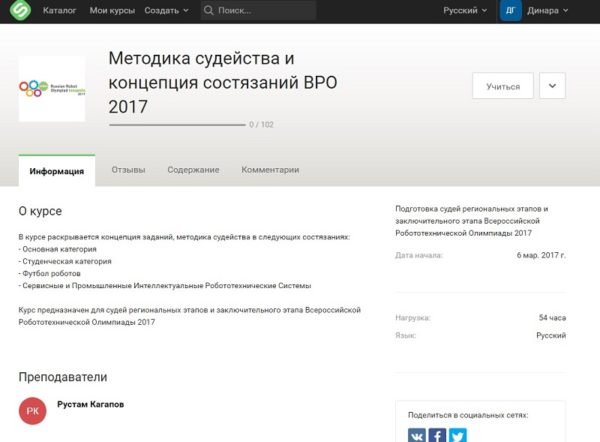The height and width of the screenshot is (442, 600).
Task: Expand the Создать dropdown
Action: 166,10
